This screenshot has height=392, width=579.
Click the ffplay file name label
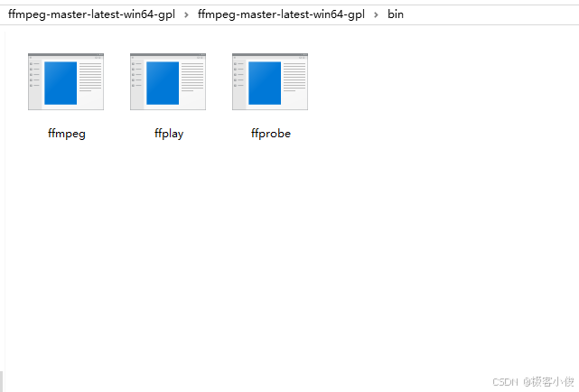tap(169, 134)
